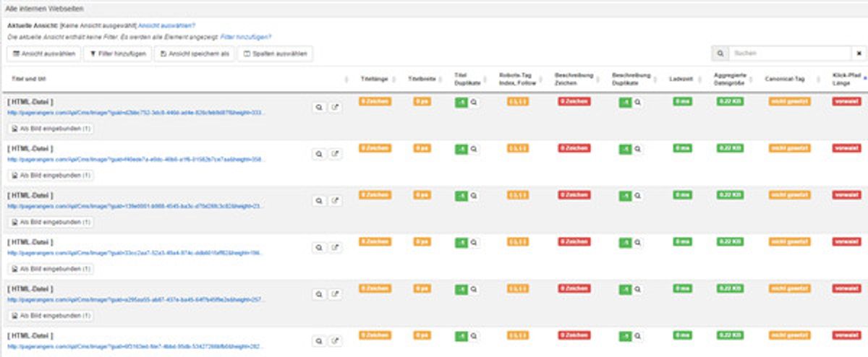
Task: Open details magnifier for guid a295aa55 row
Action: point(319,294)
